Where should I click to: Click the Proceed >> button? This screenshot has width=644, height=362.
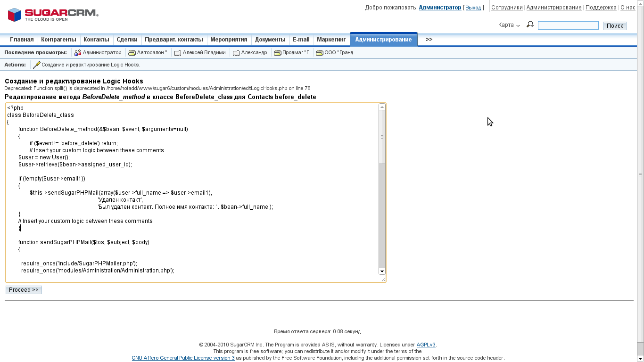pyautogui.click(x=24, y=290)
